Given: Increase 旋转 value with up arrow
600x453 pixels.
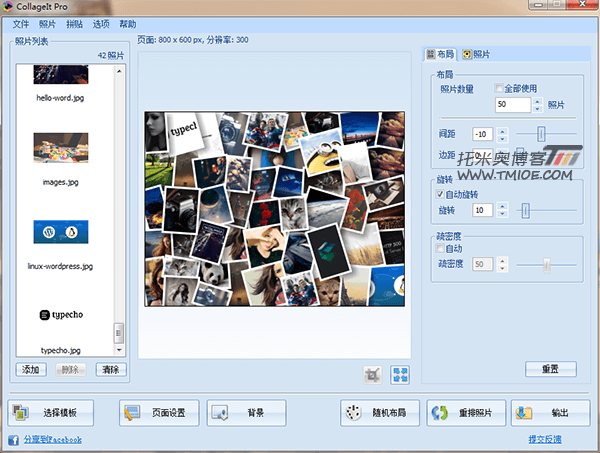Looking at the screenshot, I should [x=502, y=207].
